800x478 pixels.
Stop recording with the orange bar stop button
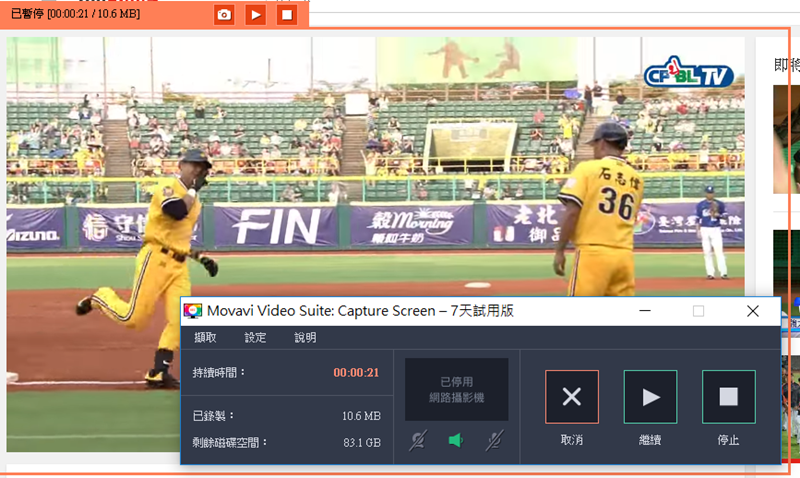point(287,14)
